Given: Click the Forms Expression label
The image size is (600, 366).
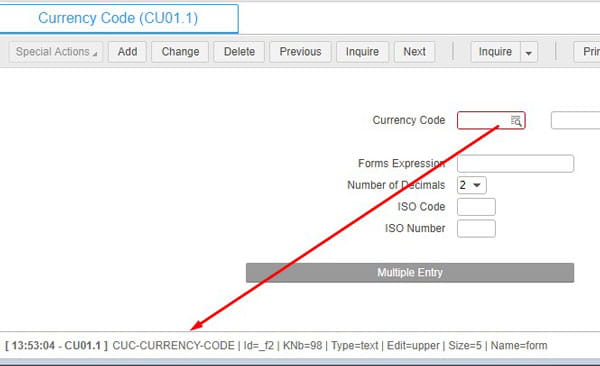Looking at the screenshot, I should (402, 163).
